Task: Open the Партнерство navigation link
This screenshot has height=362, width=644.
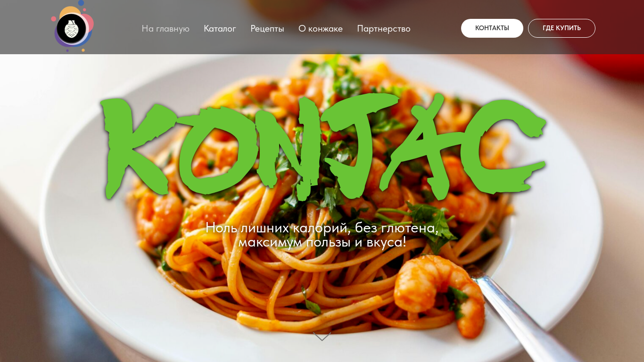Action: click(384, 28)
